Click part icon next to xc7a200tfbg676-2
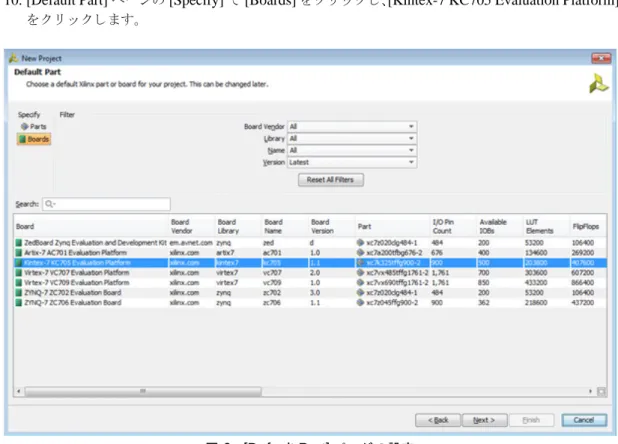Image resolution: width=618 pixels, height=444 pixels. 360,253
